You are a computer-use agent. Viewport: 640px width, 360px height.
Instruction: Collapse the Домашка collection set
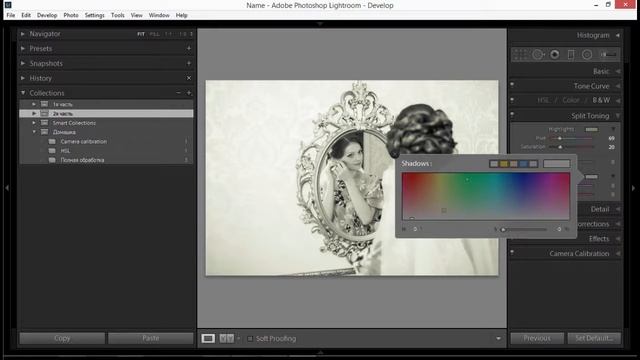(34, 132)
